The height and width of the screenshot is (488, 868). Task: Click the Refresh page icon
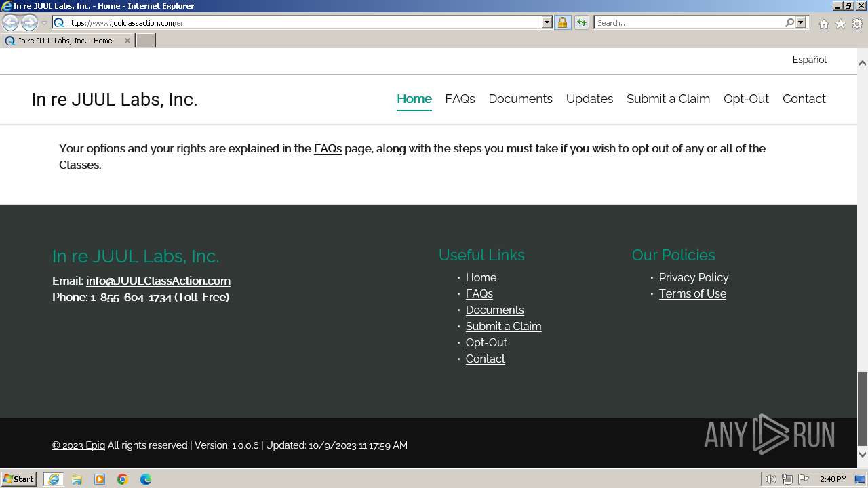582,23
